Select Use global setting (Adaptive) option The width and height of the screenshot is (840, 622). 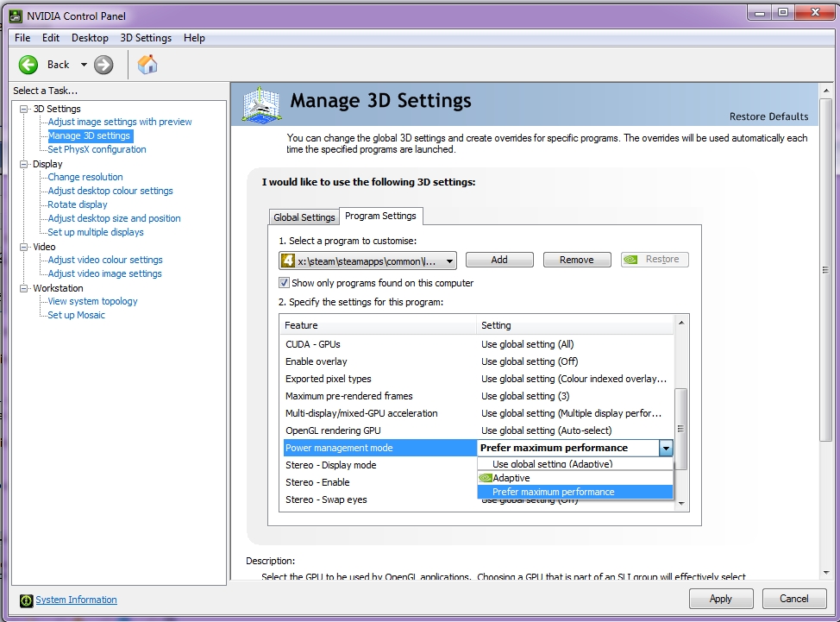pos(575,464)
